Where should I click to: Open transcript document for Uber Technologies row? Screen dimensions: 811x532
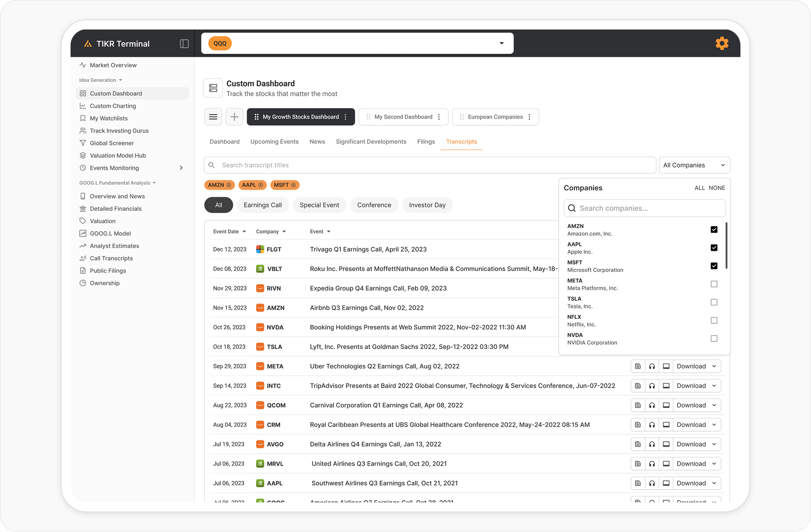click(638, 366)
